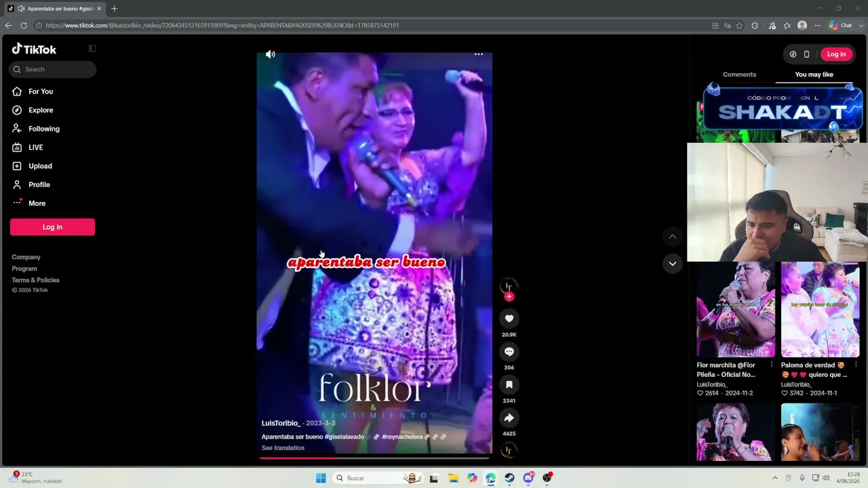Go to the previous video with up arrow
Screen dimensions: 868x488
pyautogui.click(x=673, y=237)
